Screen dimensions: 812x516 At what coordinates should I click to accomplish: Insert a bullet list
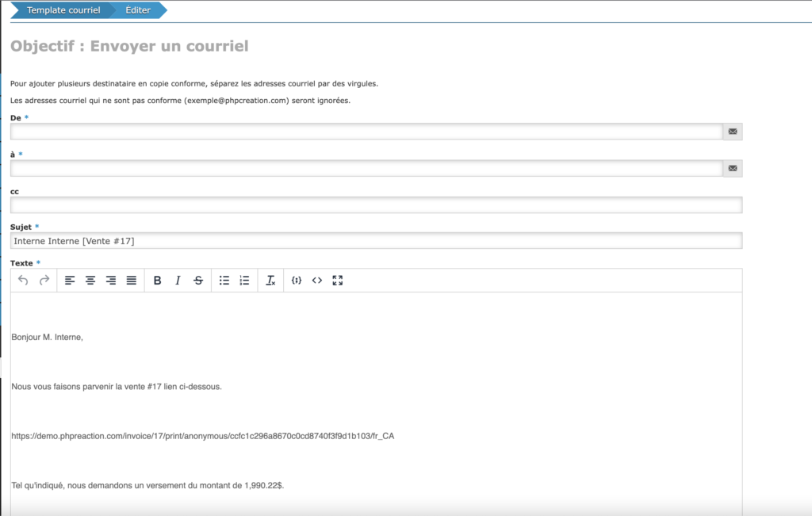(224, 281)
